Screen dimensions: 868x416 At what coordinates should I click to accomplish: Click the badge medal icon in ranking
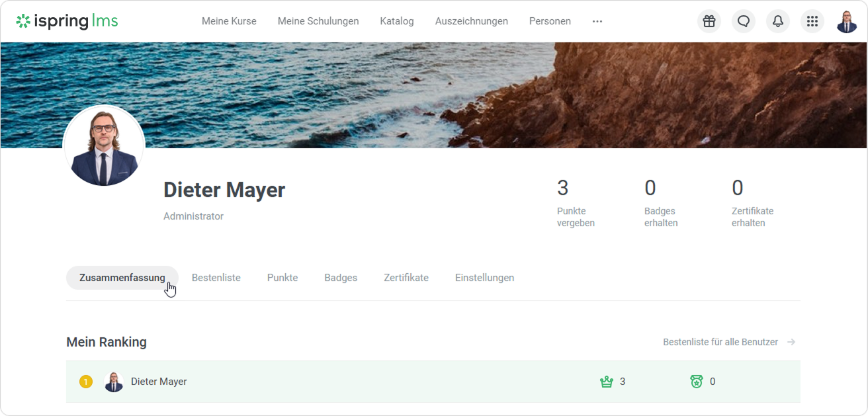point(696,382)
